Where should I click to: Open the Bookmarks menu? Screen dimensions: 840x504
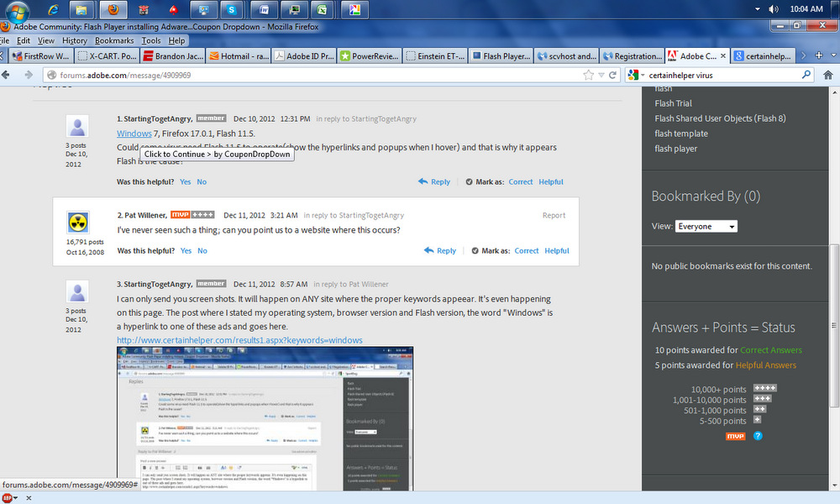(x=114, y=40)
